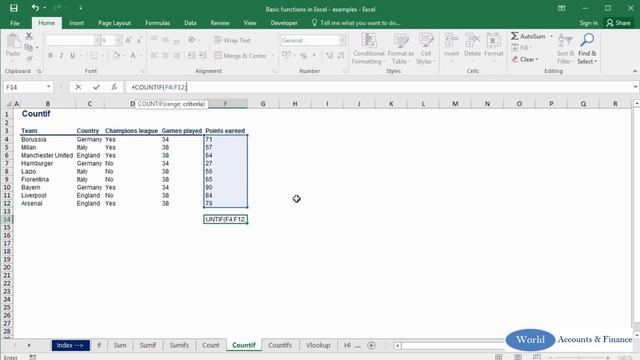Image resolution: width=640 pixels, height=360 pixels.
Task: Open the font size dropdown
Action: (x=118, y=40)
